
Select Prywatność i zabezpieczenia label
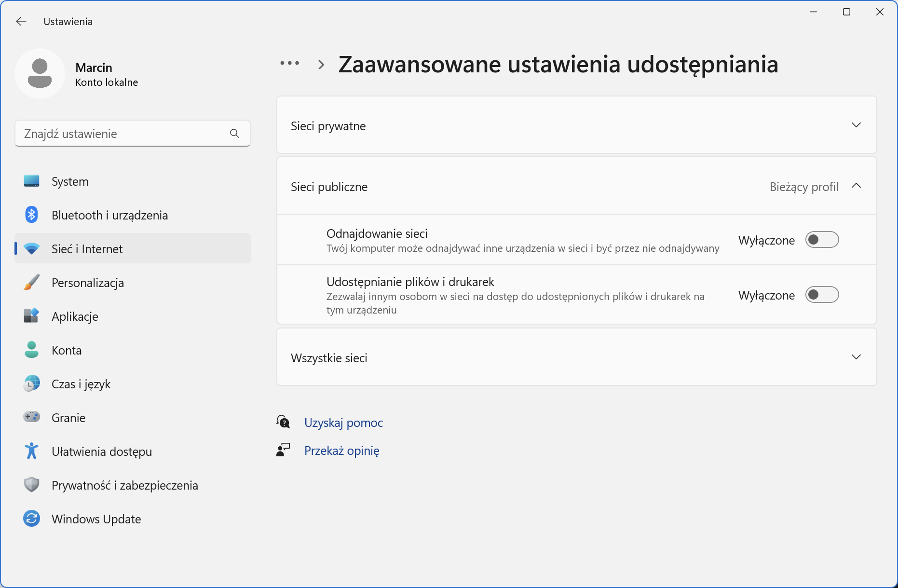point(125,485)
